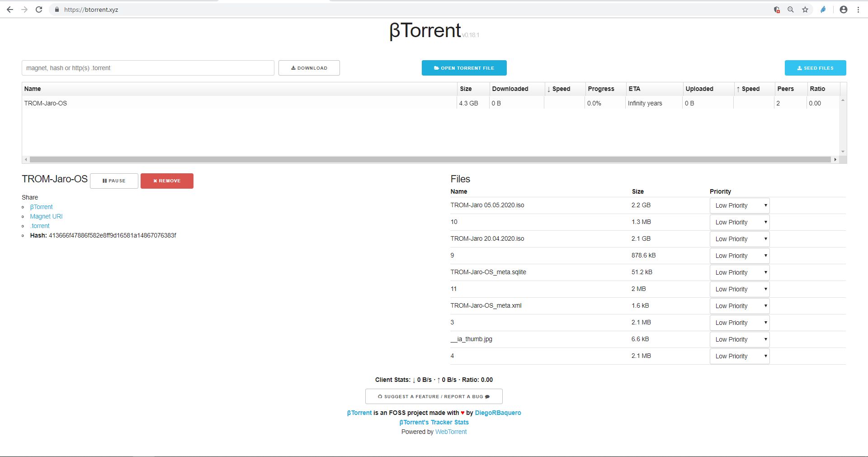Pause the TROM-Jaro-OS torrent

pyautogui.click(x=114, y=181)
